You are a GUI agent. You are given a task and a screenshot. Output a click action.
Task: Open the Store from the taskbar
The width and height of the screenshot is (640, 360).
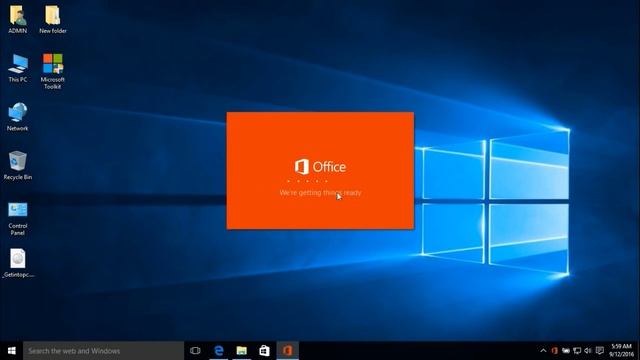coord(264,351)
